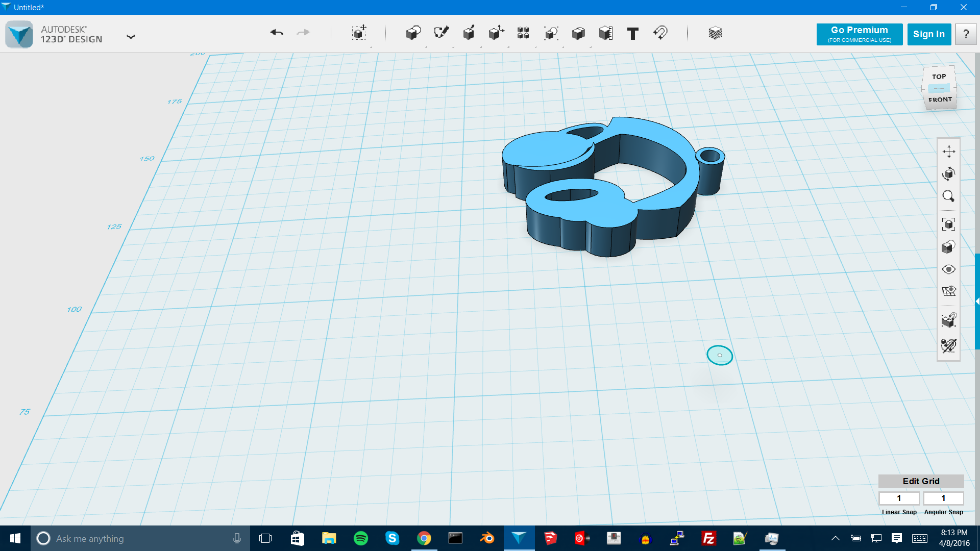Open Blender from the taskbar
This screenshot has height=551, width=980.
[487, 538]
